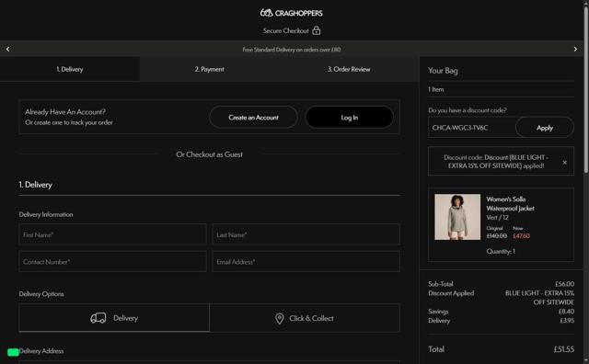
Task: Click the Craghoppers logo
Action: pos(291,13)
